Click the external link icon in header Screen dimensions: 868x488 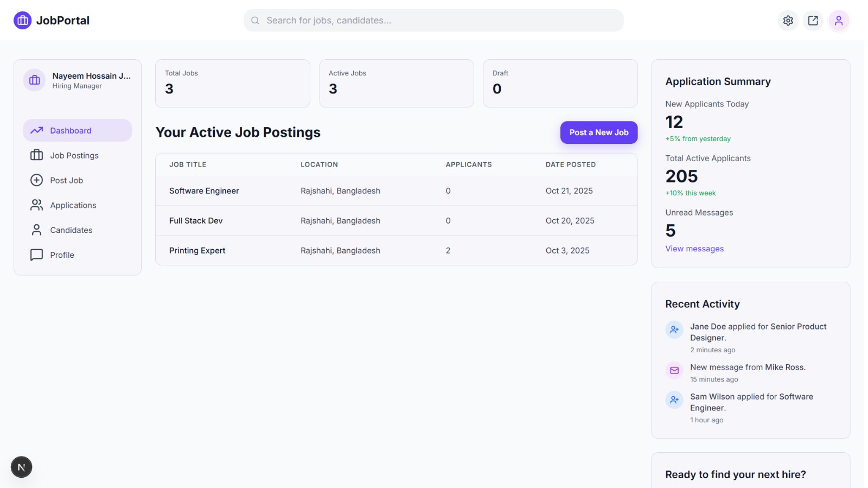(x=813, y=21)
